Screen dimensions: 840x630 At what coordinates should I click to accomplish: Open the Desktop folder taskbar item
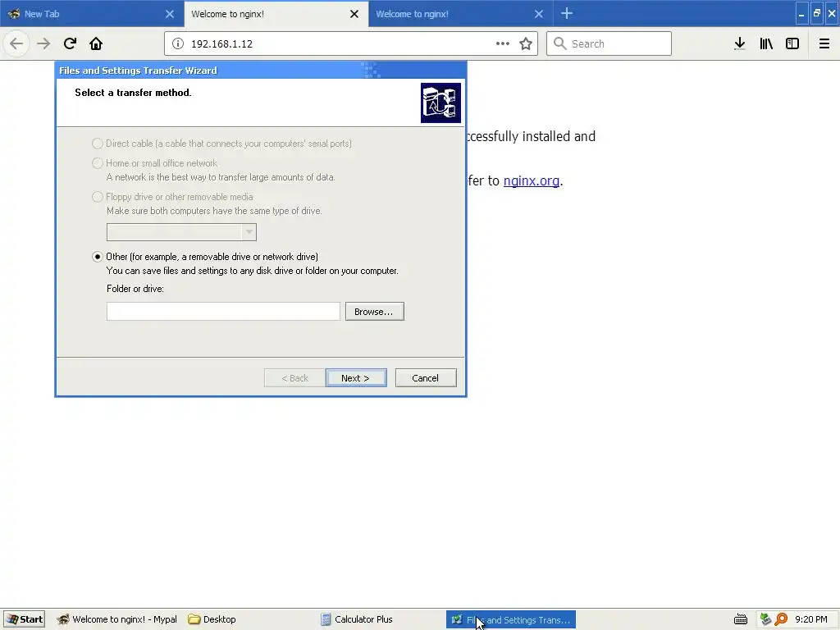(212, 619)
